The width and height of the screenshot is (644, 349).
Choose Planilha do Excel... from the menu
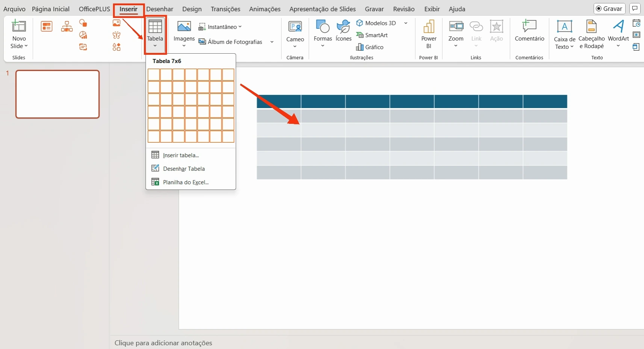[x=191, y=182]
